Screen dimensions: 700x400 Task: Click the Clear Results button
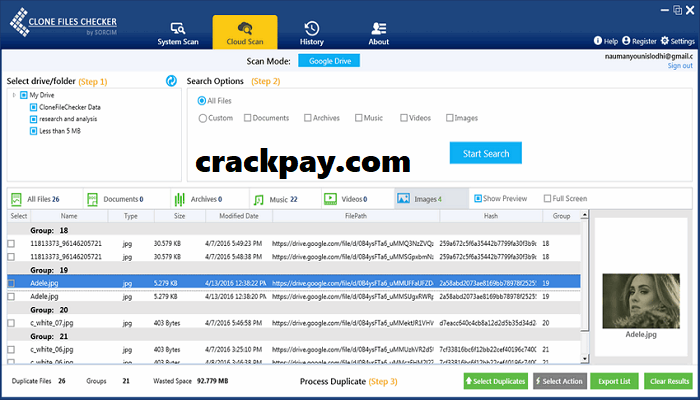(668, 381)
